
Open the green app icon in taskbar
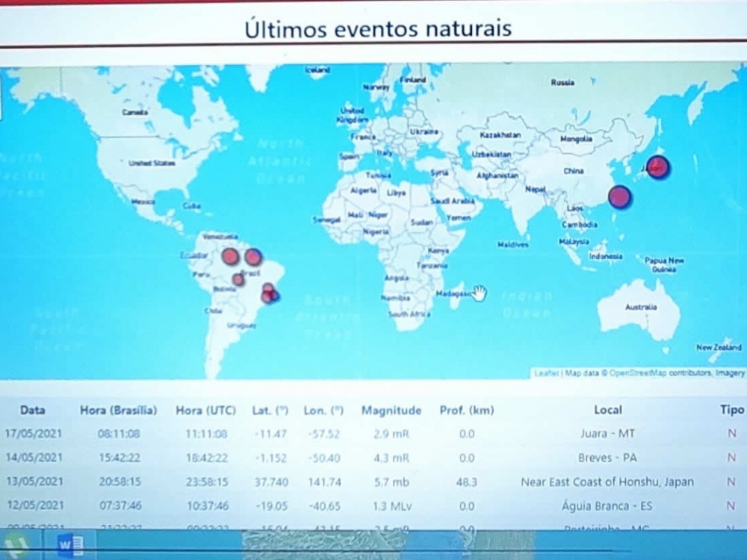tap(16, 545)
